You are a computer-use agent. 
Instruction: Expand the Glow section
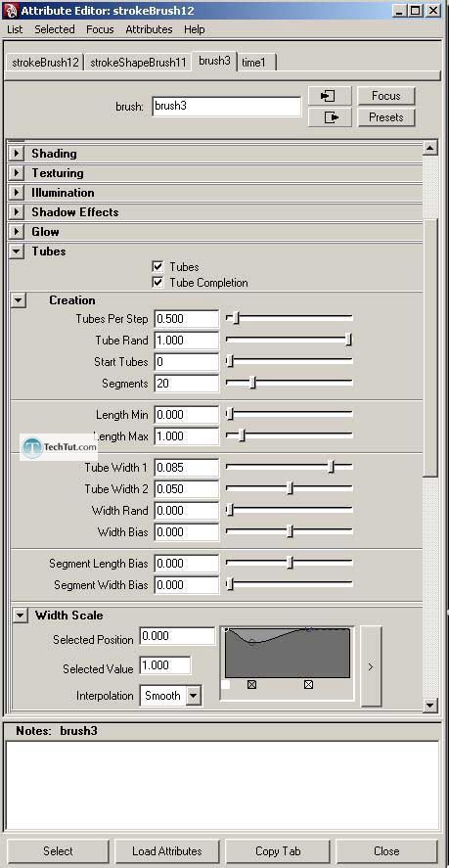tap(17, 231)
